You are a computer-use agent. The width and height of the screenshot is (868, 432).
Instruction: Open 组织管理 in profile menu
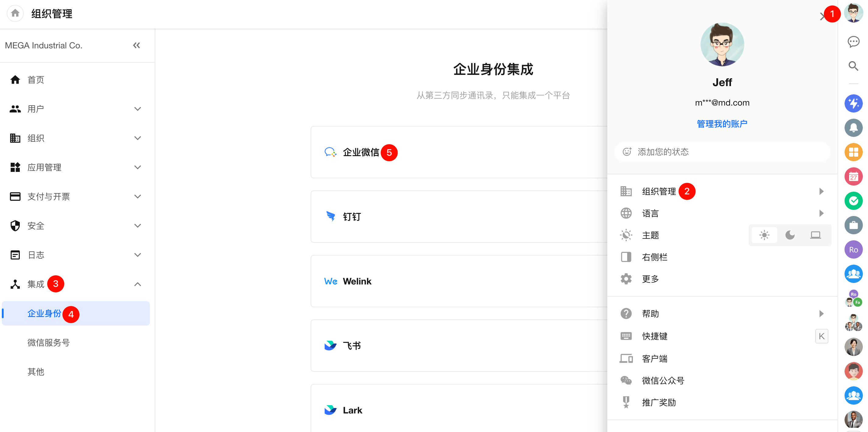tap(659, 192)
